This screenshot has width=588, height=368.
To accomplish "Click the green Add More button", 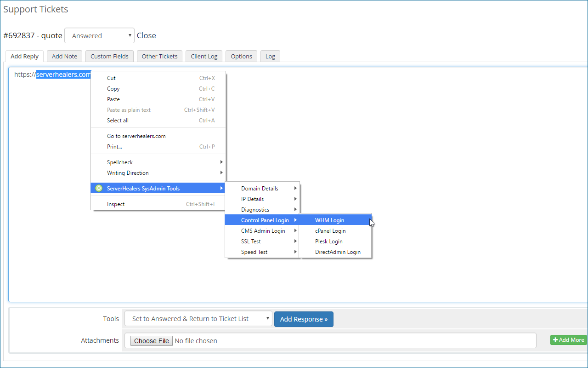I will (x=569, y=340).
